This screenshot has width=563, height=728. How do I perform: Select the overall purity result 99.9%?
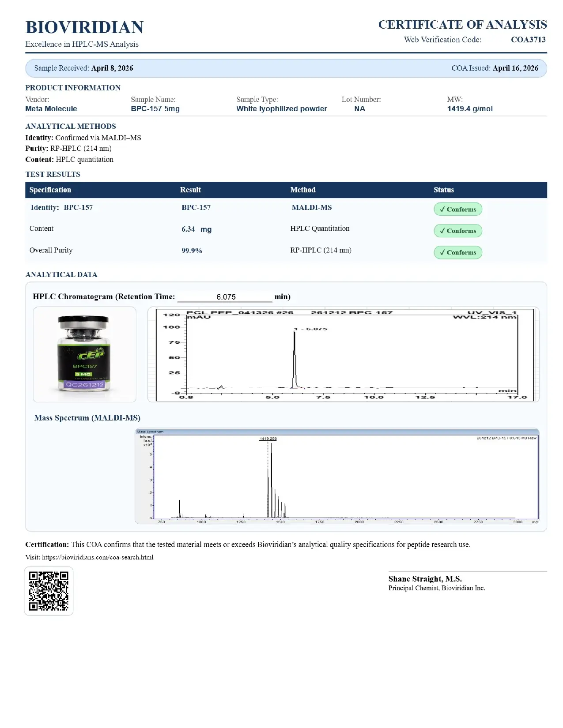pyautogui.click(x=192, y=251)
